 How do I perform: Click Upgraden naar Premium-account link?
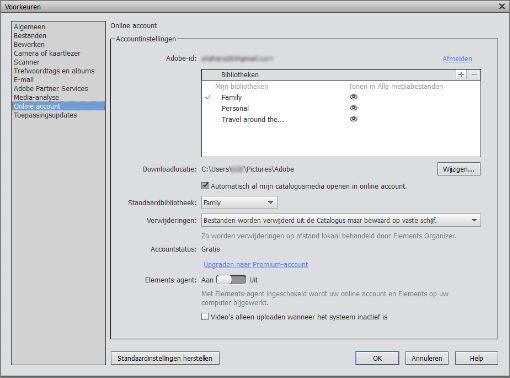click(256, 265)
